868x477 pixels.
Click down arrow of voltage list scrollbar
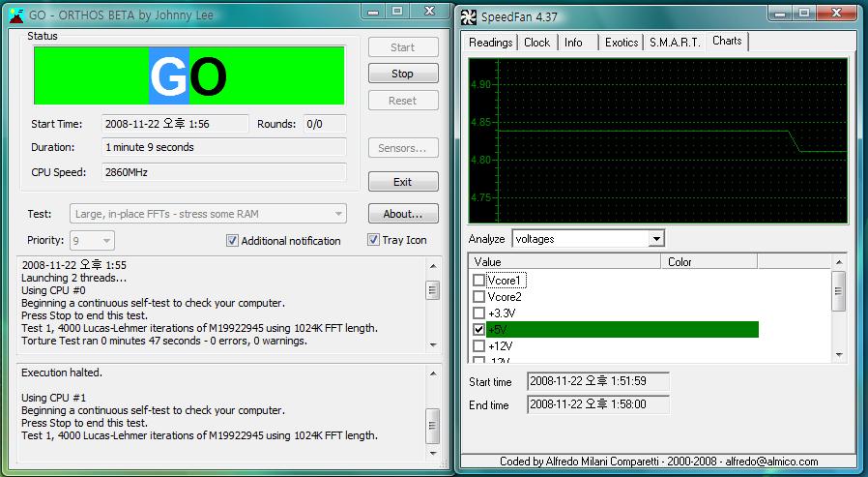coord(839,354)
